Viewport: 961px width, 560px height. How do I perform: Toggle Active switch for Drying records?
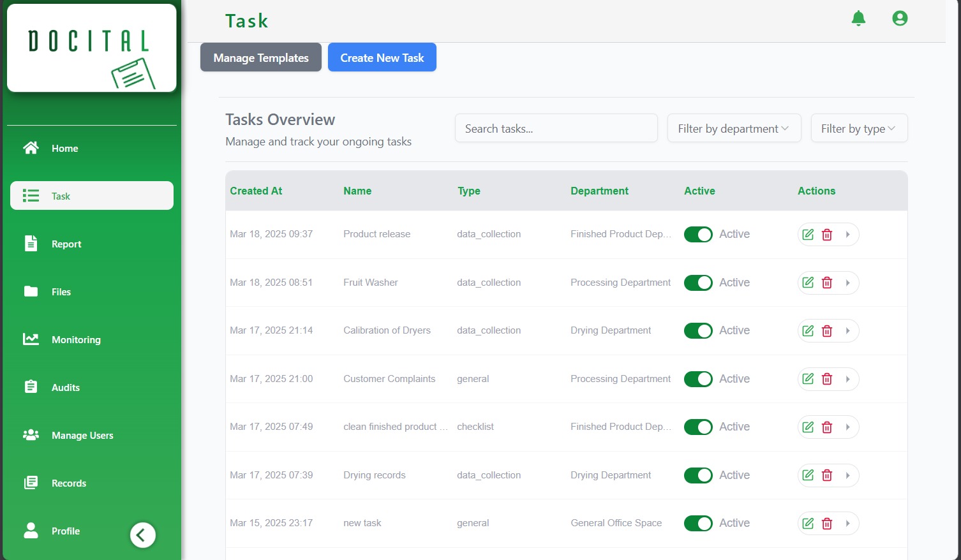[x=698, y=475]
